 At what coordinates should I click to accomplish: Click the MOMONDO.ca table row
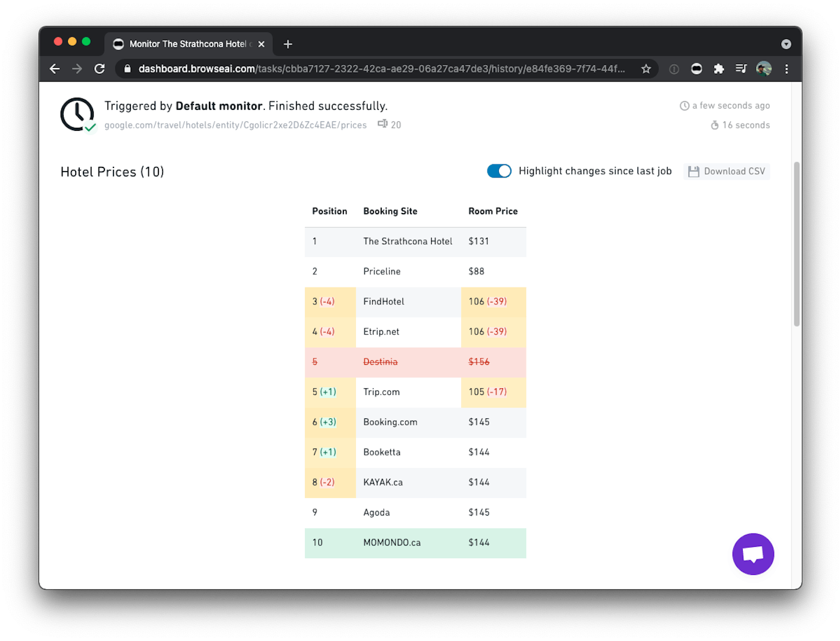coord(415,543)
